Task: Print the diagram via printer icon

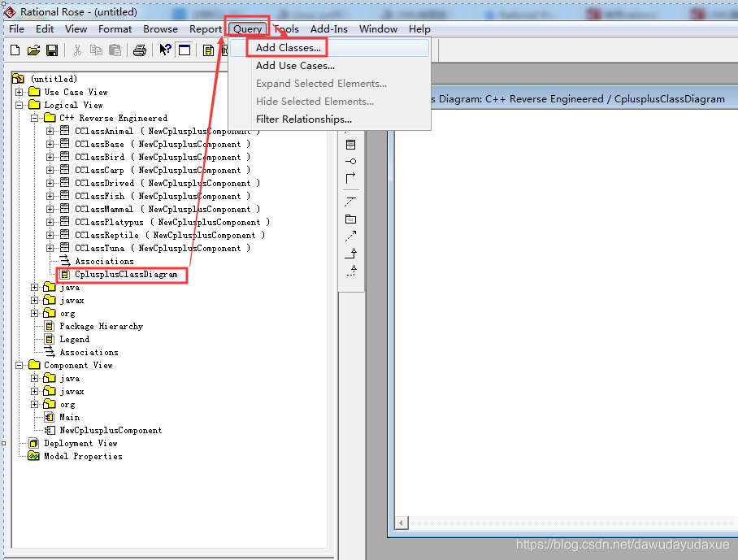Action: (140, 50)
